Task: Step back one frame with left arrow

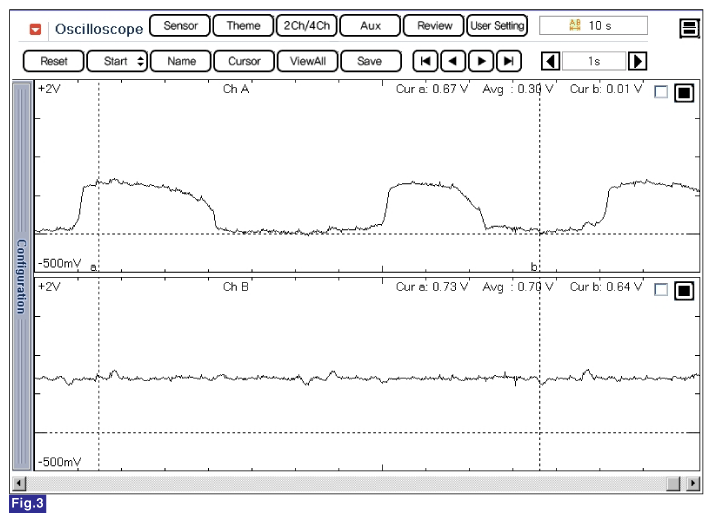Action: pos(453,61)
